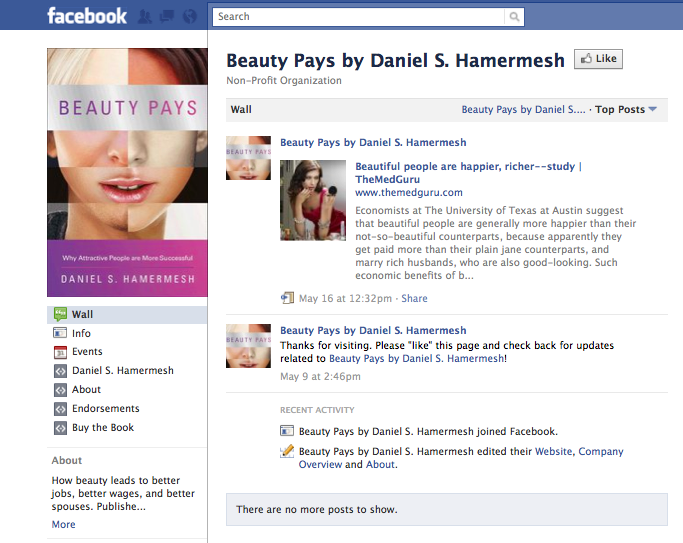
Task: Click the Wall speech-bubble icon in sidebar
Action: click(60, 314)
